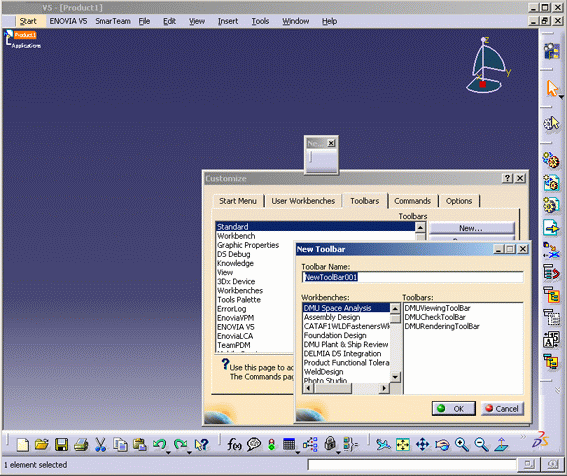Screen dimensions: 567x476
Task: Click the text numbering A15 icon
Action: click(x=551, y=340)
